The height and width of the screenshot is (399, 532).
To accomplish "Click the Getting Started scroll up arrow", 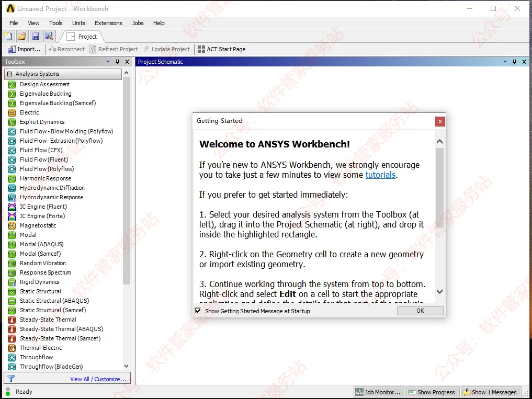I will 440,142.
